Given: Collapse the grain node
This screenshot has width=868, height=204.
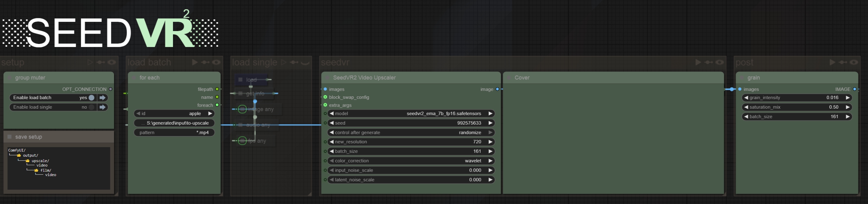Looking at the screenshot, I should [x=742, y=78].
